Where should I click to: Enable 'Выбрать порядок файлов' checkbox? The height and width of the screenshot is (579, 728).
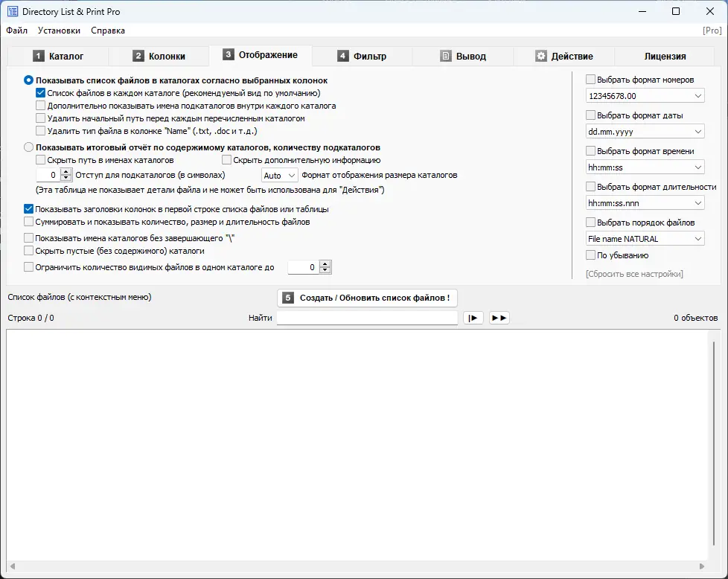coord(590,222)
